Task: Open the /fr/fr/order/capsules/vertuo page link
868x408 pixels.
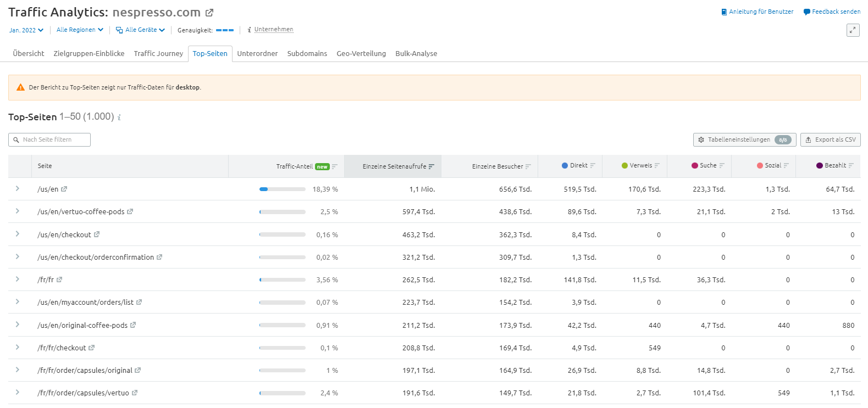Action: (83, 393)
